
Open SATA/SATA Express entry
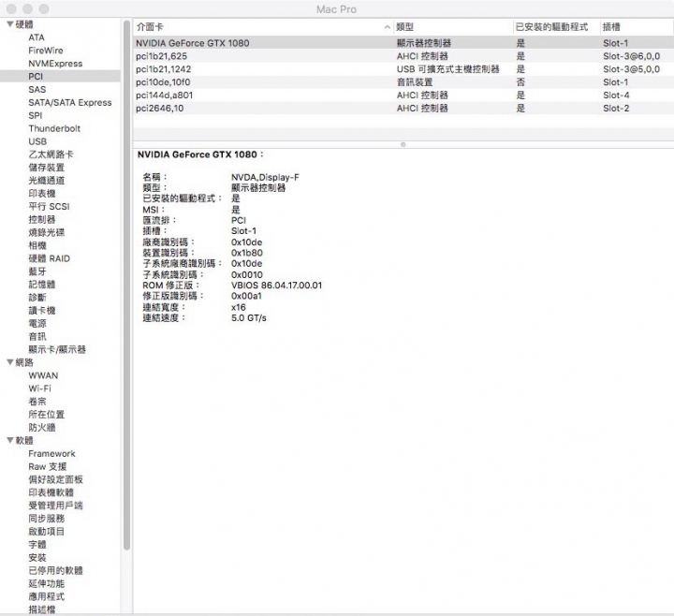(70, 102)
